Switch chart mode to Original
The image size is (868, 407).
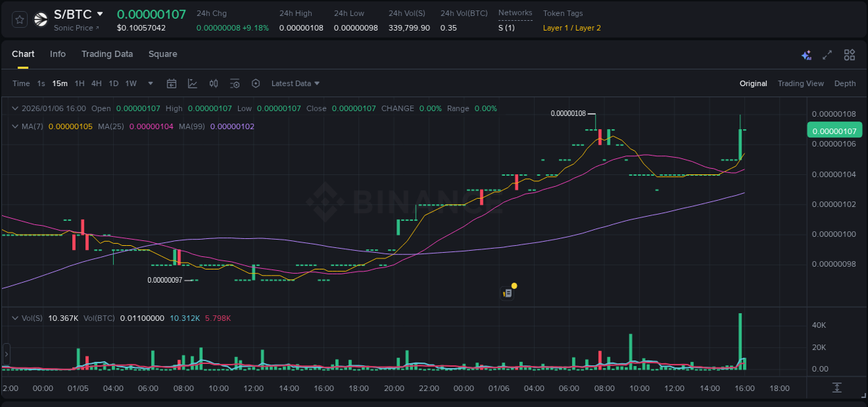coord(753,83)
